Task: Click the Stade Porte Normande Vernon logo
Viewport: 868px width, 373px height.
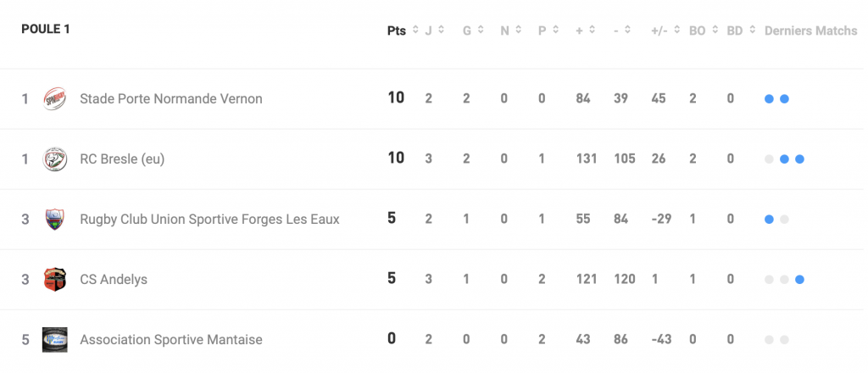Action: 55,99
